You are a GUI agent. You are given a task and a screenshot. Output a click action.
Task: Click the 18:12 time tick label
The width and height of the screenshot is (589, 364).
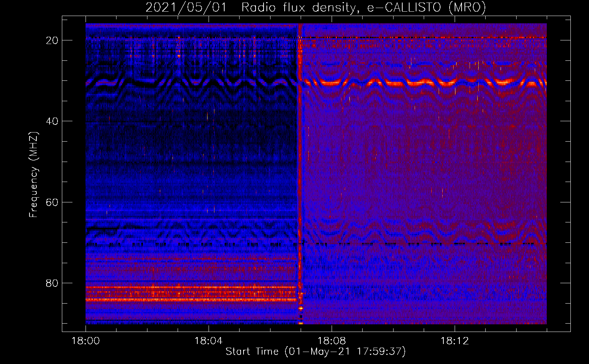(x=455, y=341)
